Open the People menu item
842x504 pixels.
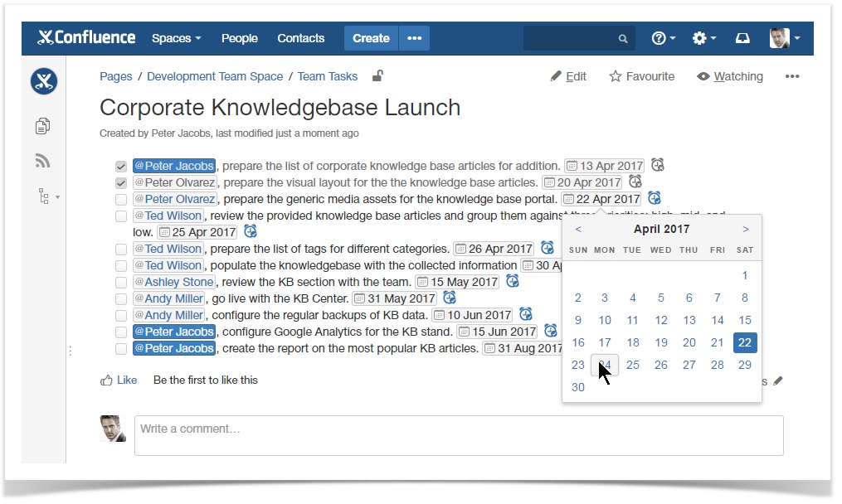tap(239, 38)
